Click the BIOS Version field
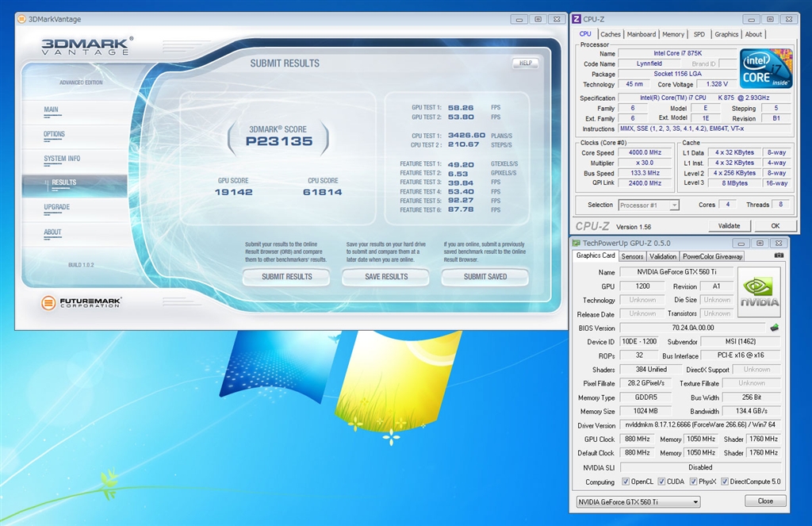This screenshot has height=526, width=812. 691,328
